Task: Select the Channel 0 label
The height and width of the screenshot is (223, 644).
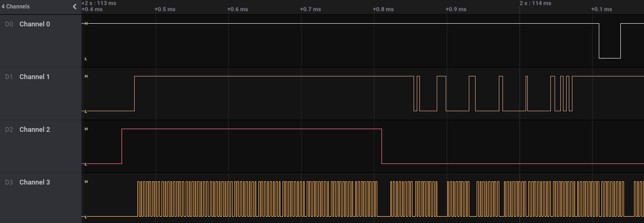Action: coord(35,24)
